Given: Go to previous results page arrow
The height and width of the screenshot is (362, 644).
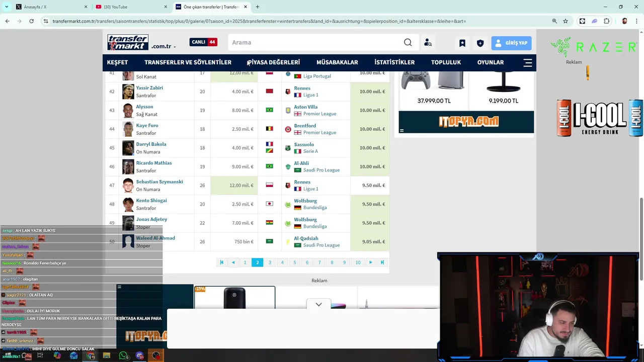Looking at the screenshot, I should pyautogui.click(x=233, y=262).
